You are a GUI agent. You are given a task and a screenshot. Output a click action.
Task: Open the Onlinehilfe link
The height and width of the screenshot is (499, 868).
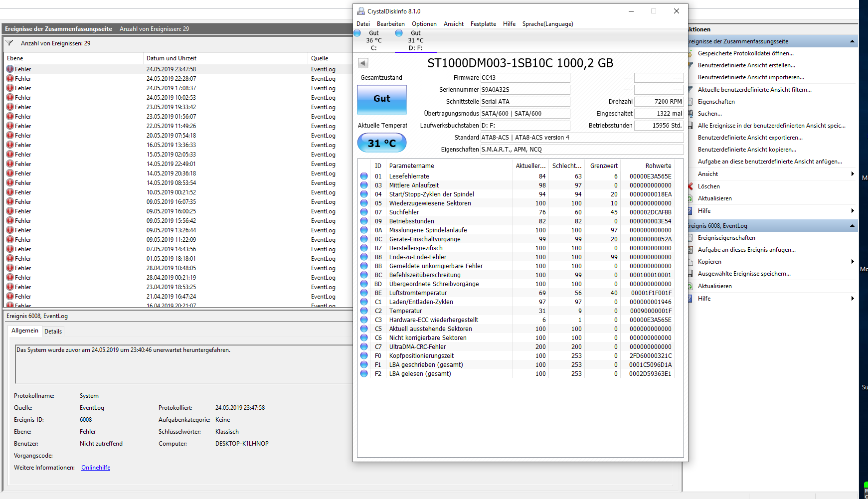pyautogui.click(x=96, y=468)
